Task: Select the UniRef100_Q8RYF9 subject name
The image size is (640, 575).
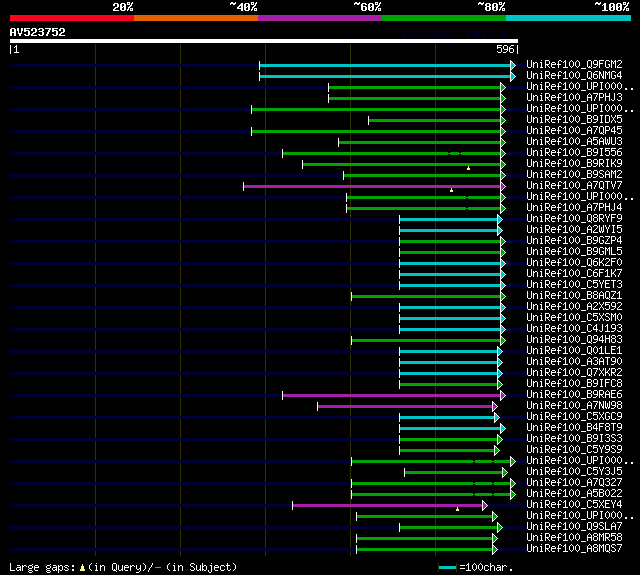Action: coord(574,219)
